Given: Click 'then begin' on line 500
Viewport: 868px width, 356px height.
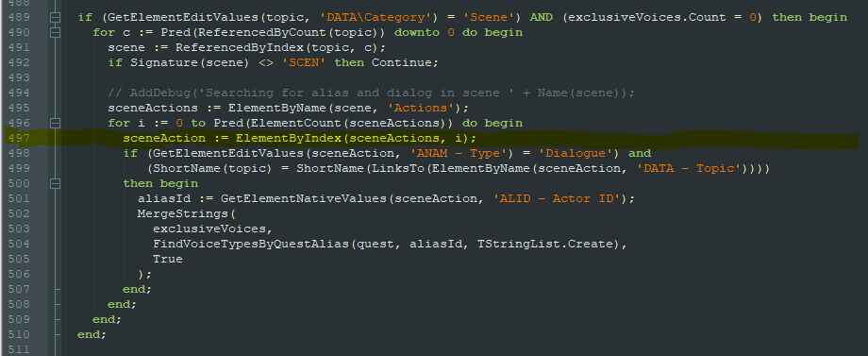Looking at the screenshot, I should [160, 183].
